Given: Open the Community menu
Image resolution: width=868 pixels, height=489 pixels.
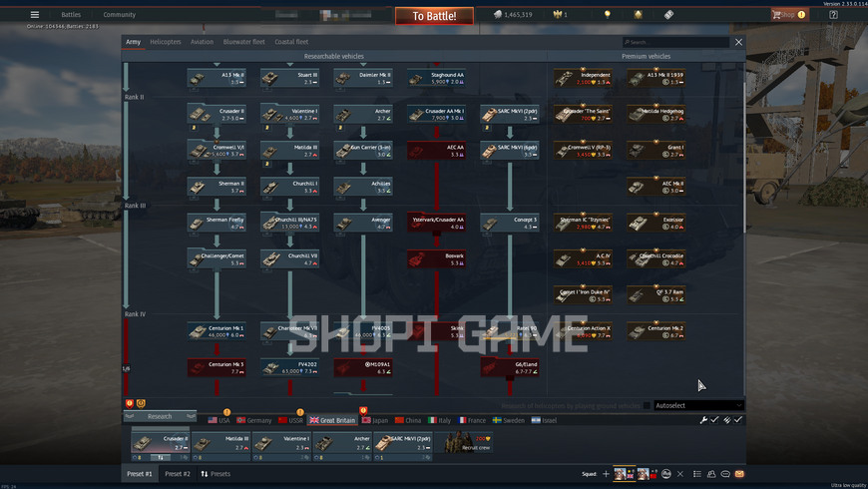Looking at the screenshot, I should click(119, 15).
